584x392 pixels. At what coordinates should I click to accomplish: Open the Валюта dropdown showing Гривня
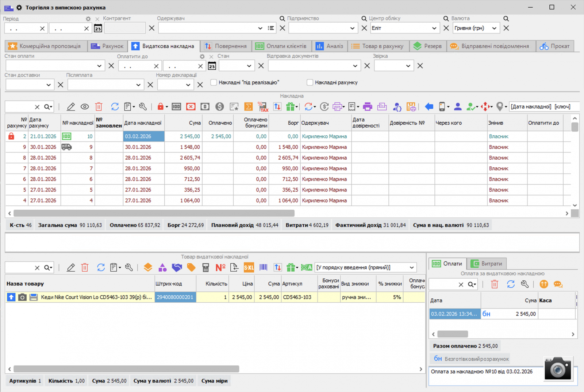494,28
